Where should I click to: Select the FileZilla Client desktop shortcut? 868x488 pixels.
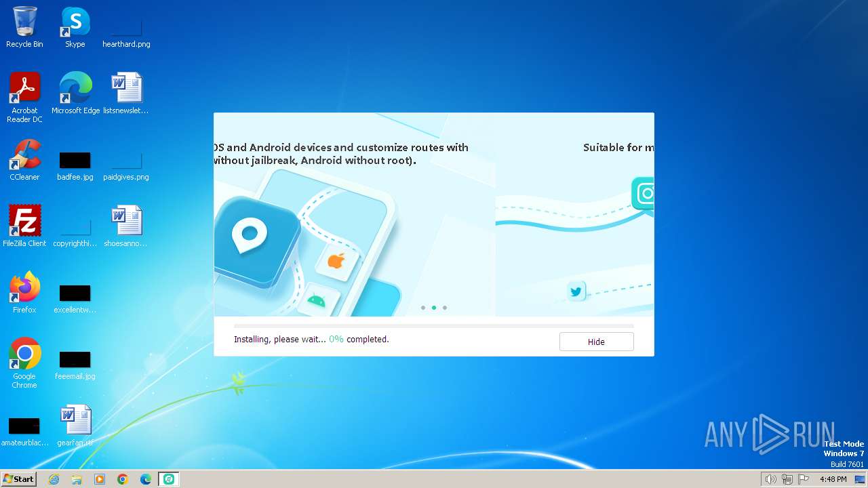tap(24, 226)
